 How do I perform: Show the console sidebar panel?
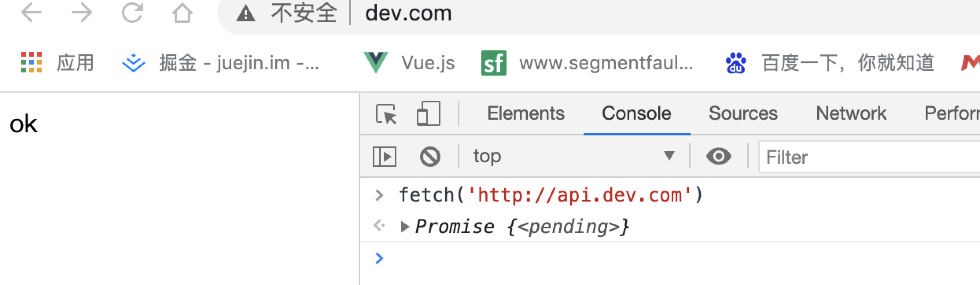pos(384,157)
